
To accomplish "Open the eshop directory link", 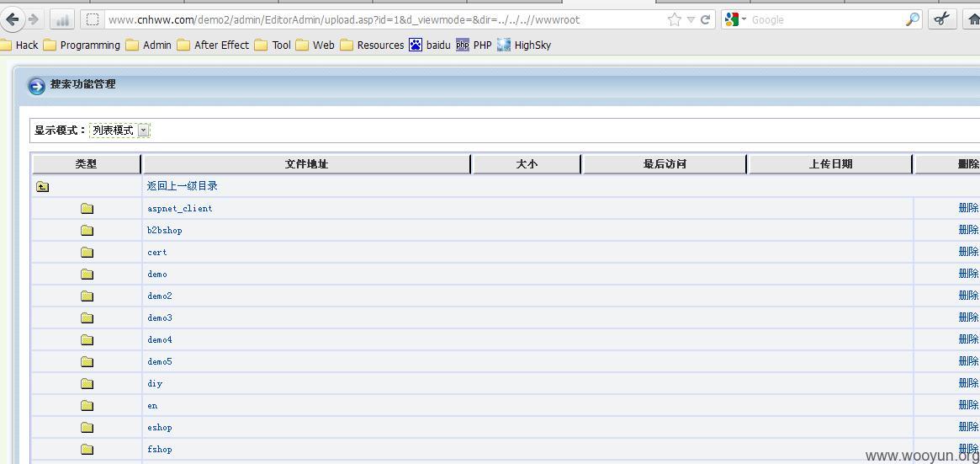I will (x=160, y=427).
